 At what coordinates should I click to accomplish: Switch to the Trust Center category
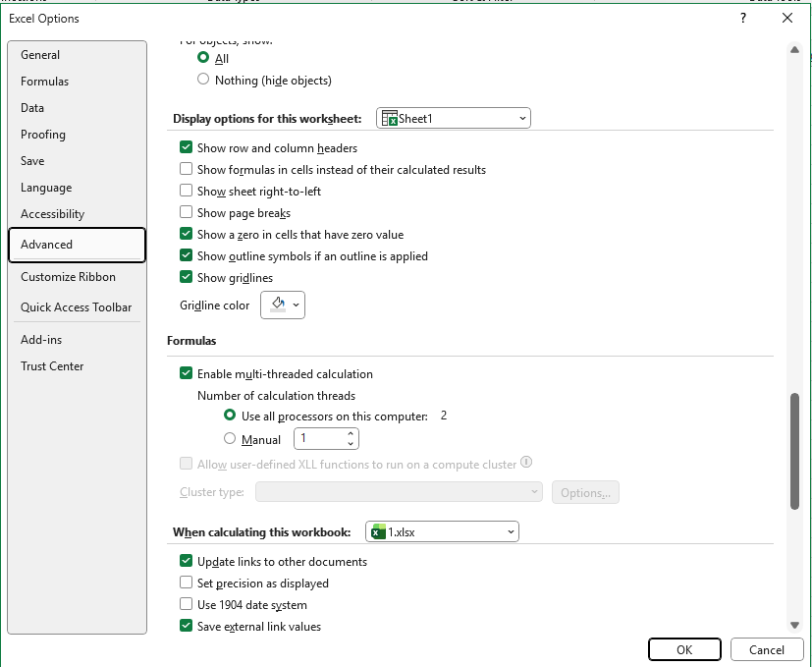pos(53,365)
